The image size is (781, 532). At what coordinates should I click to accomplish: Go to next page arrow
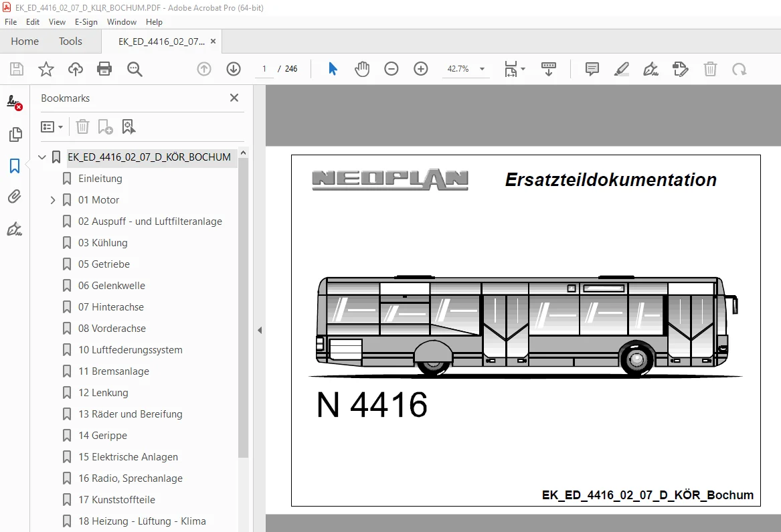[234, 69]
